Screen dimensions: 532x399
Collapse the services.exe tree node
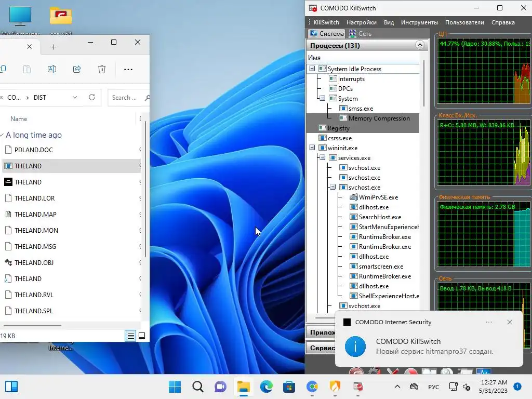click(322, 157)
